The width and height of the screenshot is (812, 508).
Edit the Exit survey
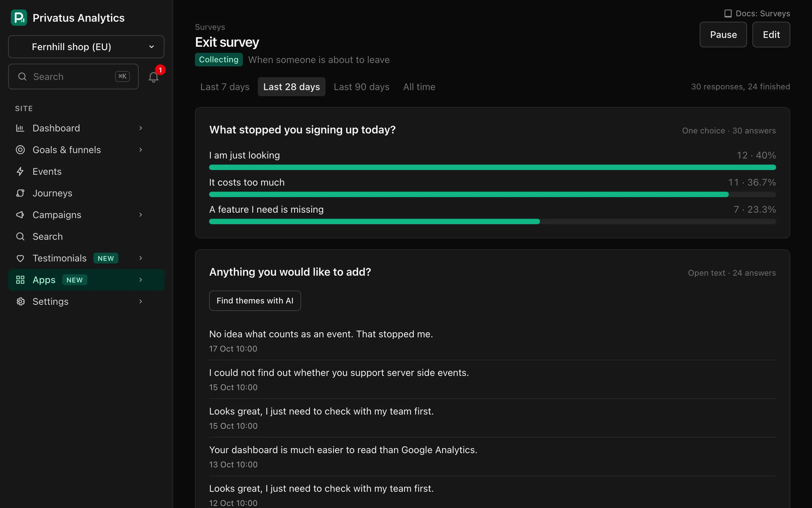point(771,35)
